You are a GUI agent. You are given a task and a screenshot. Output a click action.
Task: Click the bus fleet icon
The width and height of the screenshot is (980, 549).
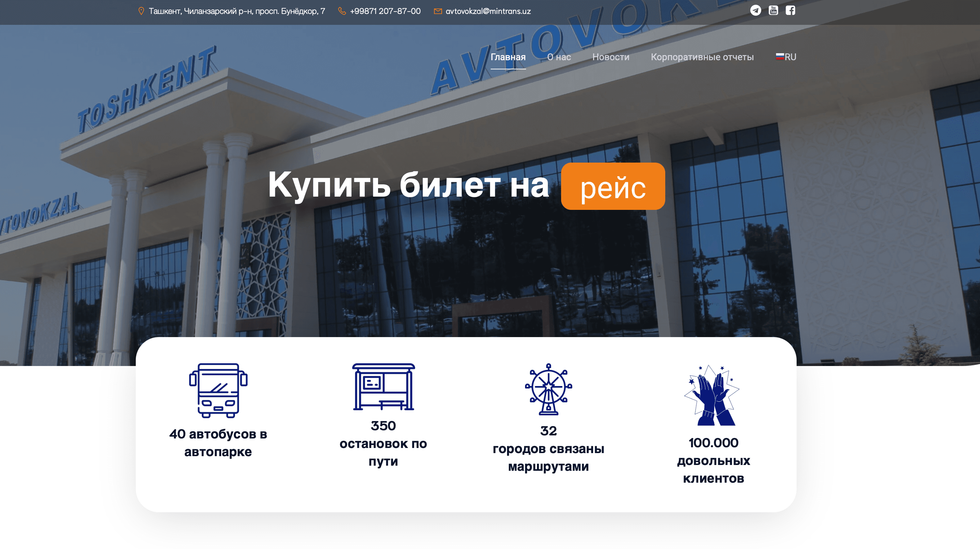click(218, 390)
